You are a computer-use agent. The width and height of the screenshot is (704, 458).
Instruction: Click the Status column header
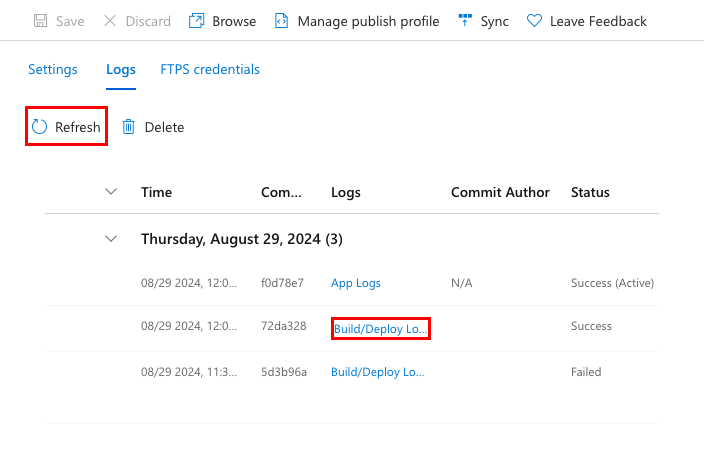(x=590, y=192)
